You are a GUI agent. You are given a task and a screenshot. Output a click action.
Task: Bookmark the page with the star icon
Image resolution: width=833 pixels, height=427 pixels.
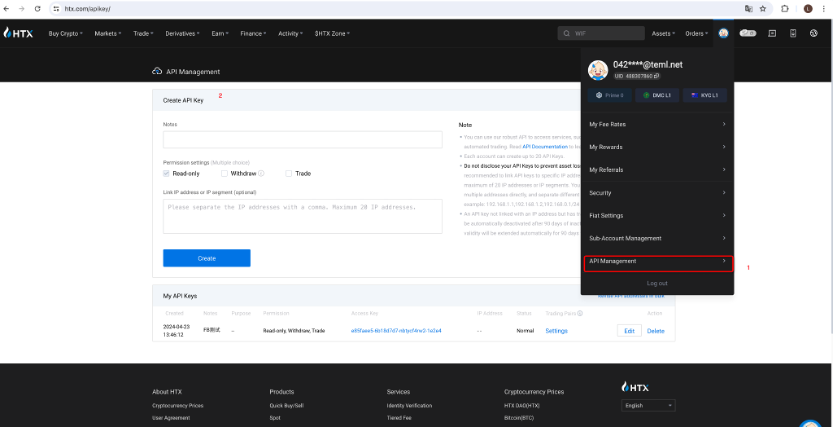tap(763, 8)
